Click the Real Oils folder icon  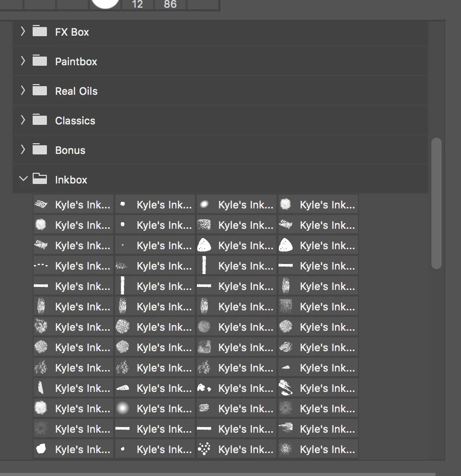pos(40,90)
